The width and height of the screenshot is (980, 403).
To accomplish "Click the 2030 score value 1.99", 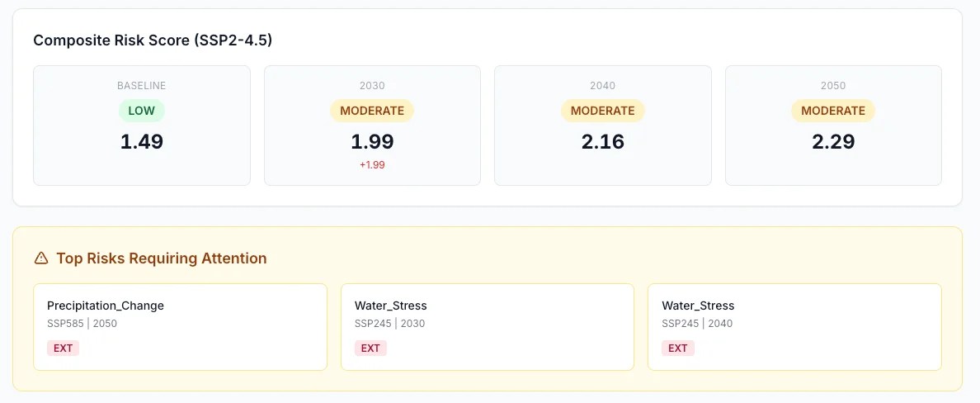I will [x=372, y=141].
